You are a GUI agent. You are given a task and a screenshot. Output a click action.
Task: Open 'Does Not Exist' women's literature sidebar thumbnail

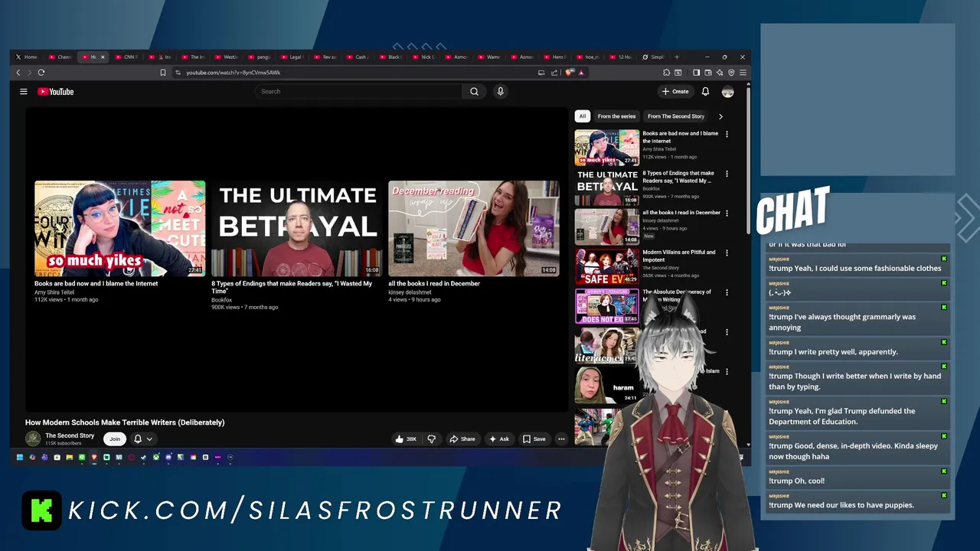[607, 306]
